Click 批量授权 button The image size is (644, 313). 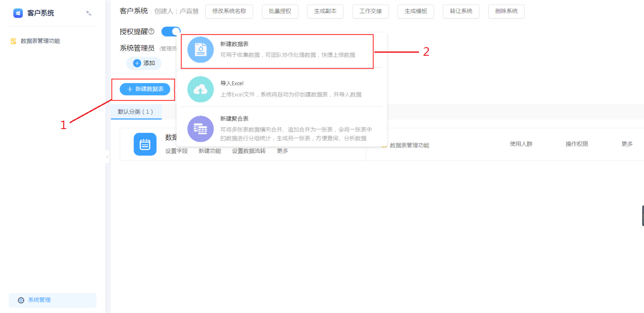point(280,11)
